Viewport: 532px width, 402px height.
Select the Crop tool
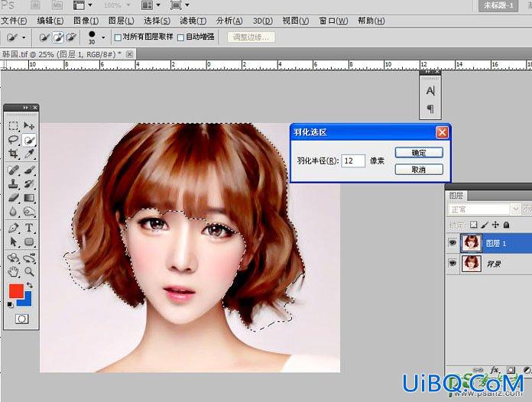click(x=13, y=154)
